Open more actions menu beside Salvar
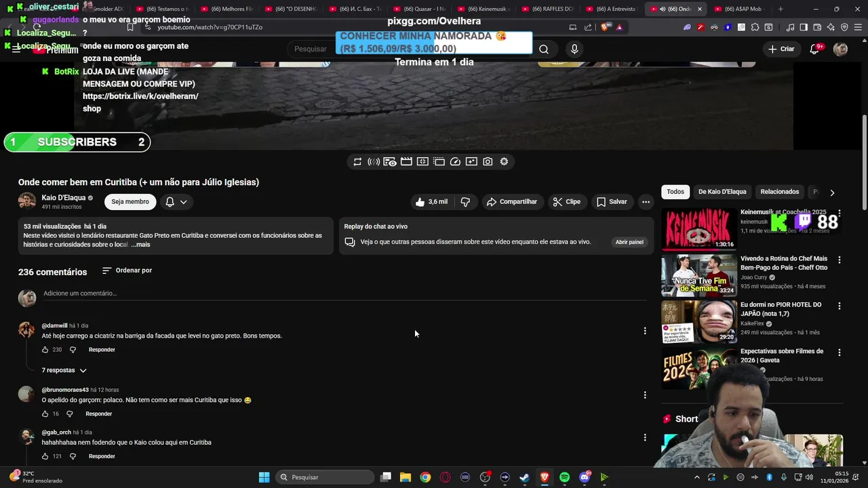This screenshot has width=868, height=488. [x=646, y=202]
